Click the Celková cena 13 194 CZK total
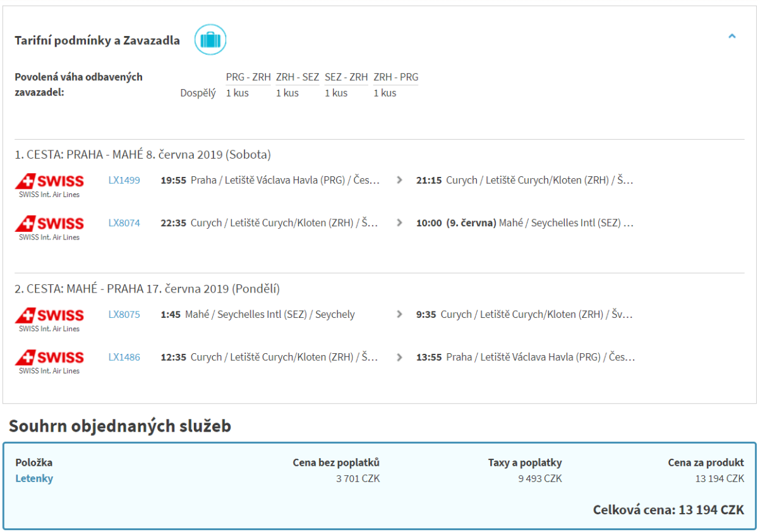 [668, 510]
